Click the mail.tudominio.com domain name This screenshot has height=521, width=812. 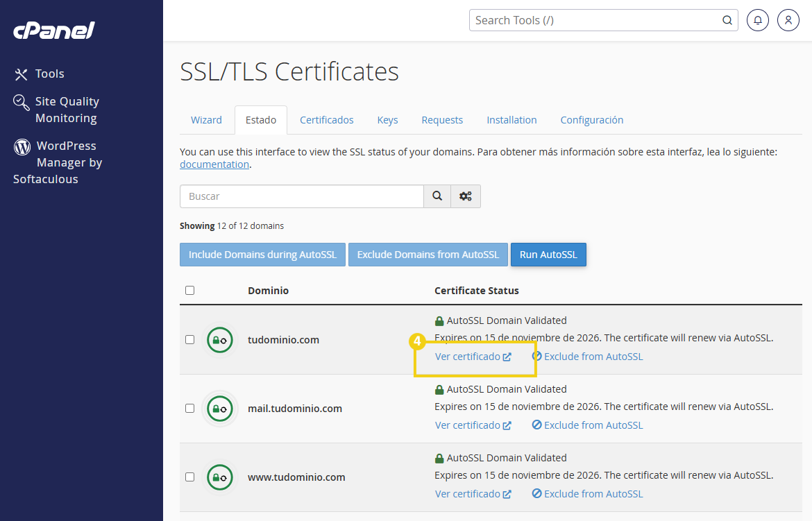(x=295, y=409)
